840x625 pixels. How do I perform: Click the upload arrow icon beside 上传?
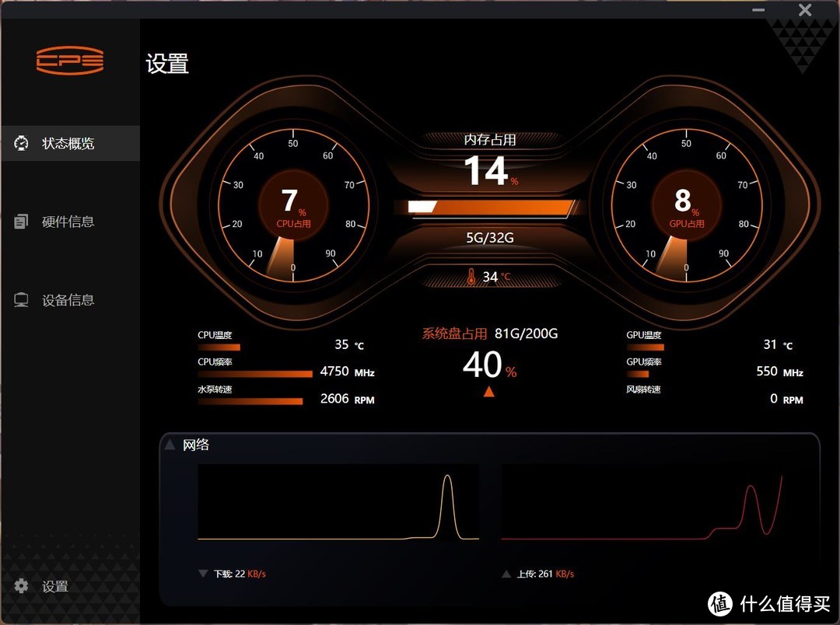pos(506,574)
